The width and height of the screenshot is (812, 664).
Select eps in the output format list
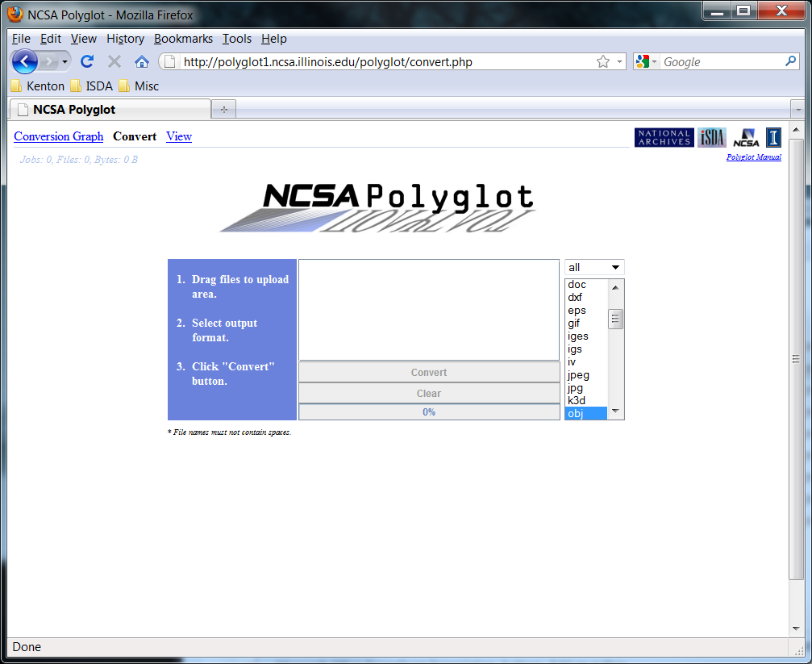pyautogui.click(x=585, y=311)
